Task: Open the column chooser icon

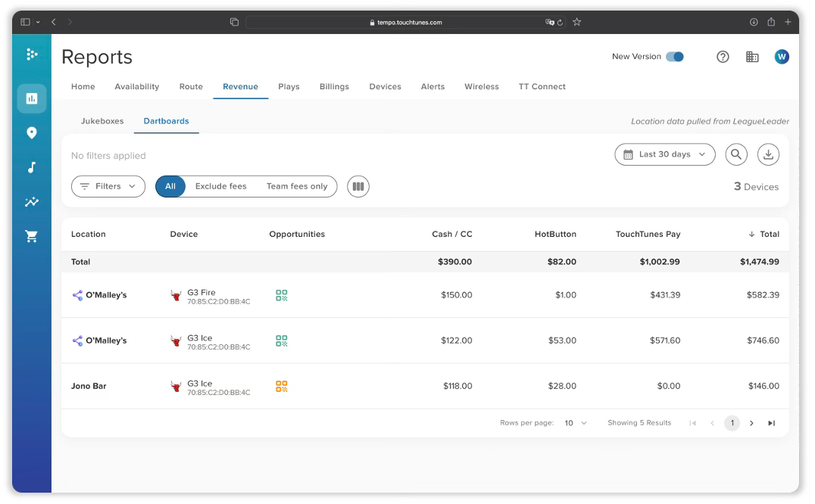Action: pyautogui.click(x=358, y=186)
